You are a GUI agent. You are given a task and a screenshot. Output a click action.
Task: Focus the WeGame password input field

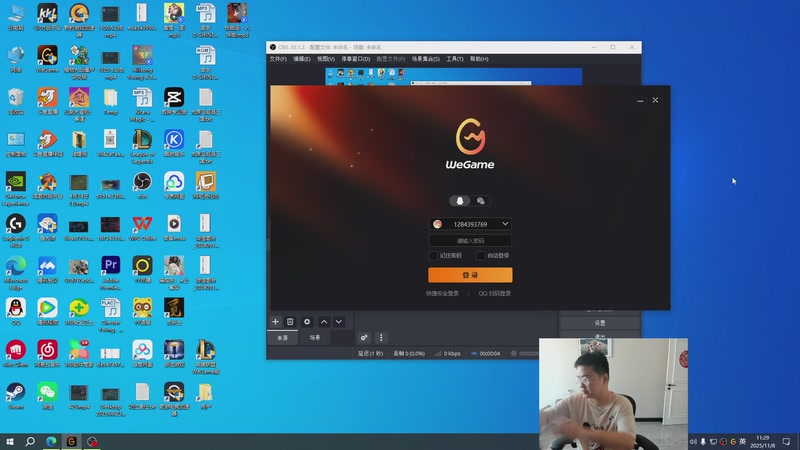coord(470,241)
